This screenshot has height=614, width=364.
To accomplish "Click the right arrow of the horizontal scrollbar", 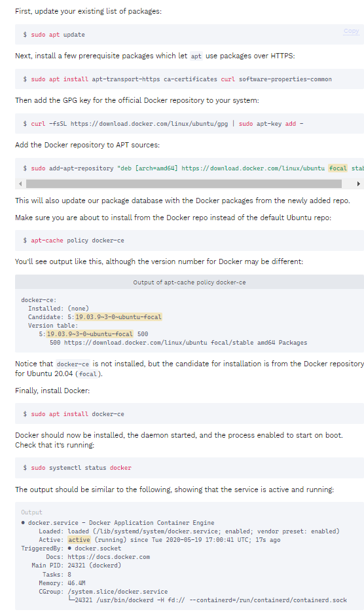I will (x=358, y=183).
